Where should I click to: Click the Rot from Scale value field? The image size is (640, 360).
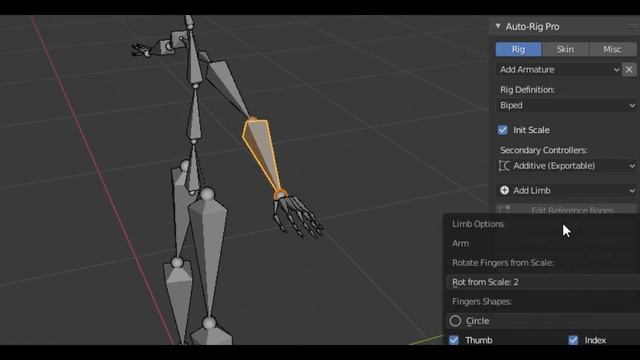pos(543,282)
